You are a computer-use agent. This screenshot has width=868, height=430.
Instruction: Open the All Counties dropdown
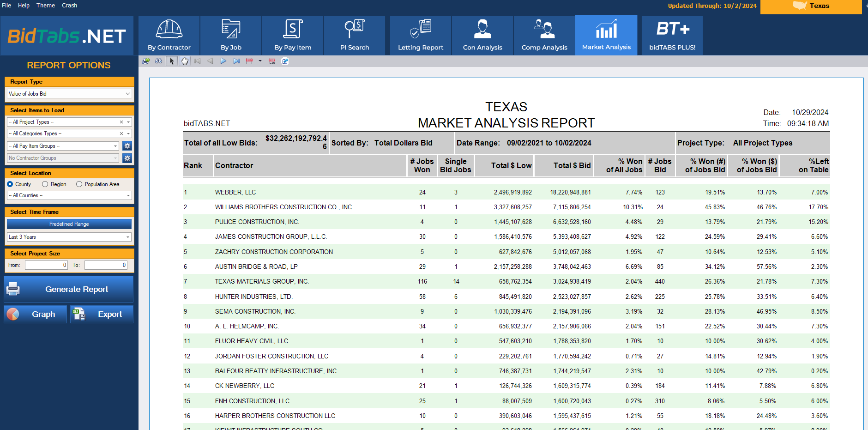[x=69, y=195]
